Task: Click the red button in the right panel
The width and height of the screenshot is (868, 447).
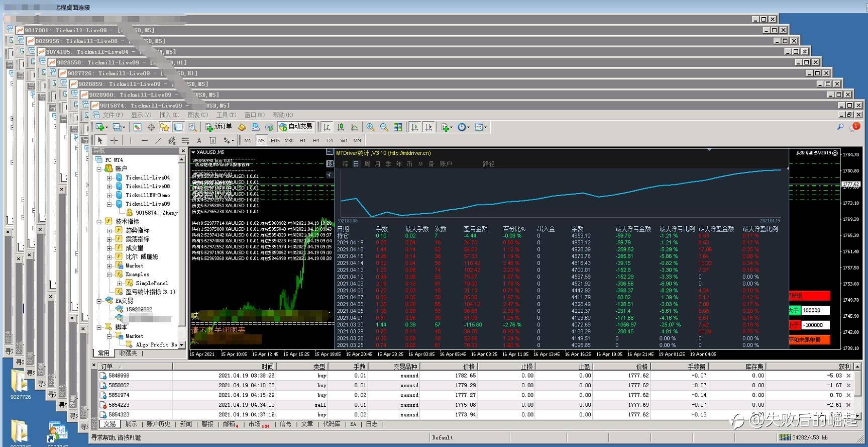Action: click(x=809, y=296)
